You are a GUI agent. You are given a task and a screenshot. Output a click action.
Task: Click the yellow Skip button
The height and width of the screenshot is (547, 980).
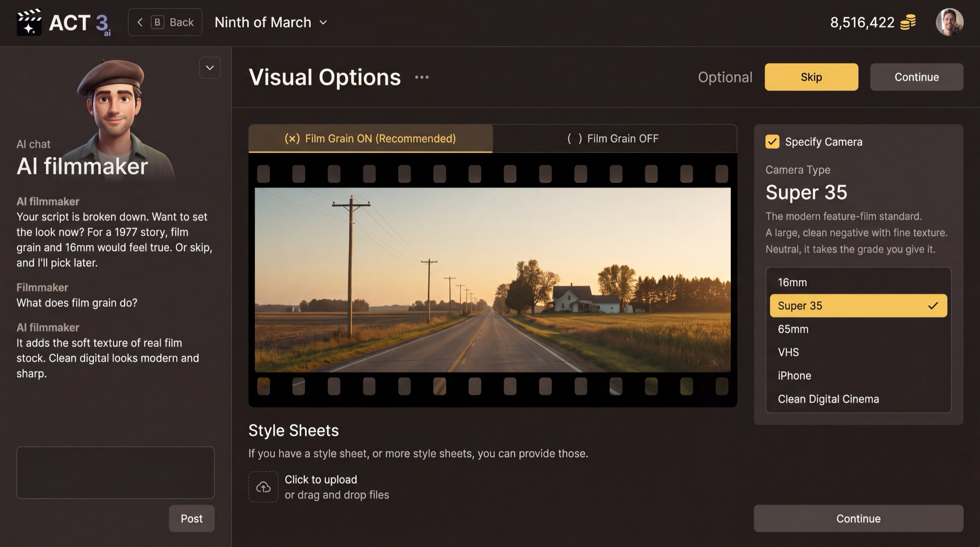(811, 77)
